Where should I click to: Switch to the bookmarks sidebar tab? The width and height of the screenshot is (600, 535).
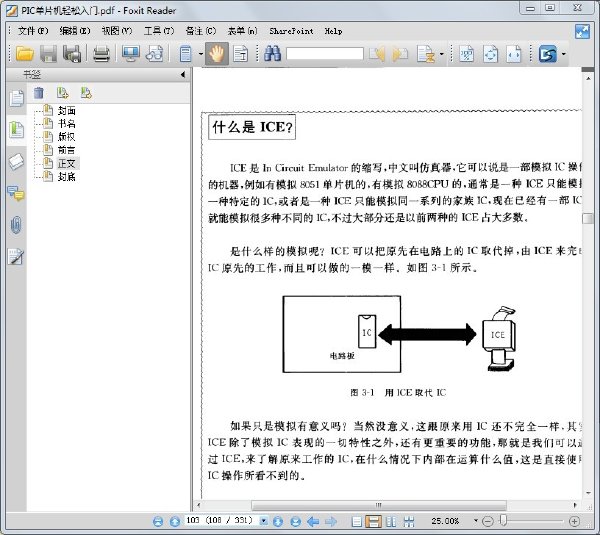pyautogui.click(x=16, y=130)
